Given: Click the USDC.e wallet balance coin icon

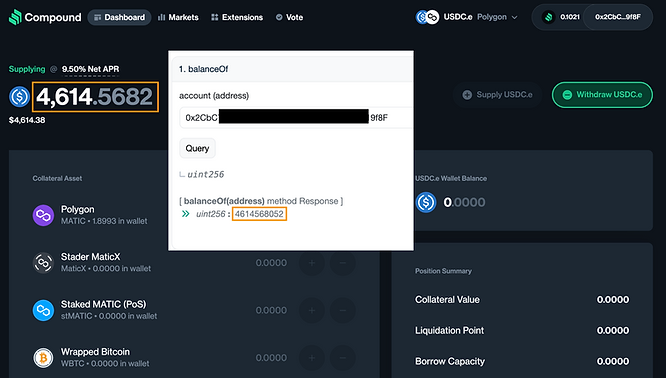Looking at the screenshot, I should point(426,202).
